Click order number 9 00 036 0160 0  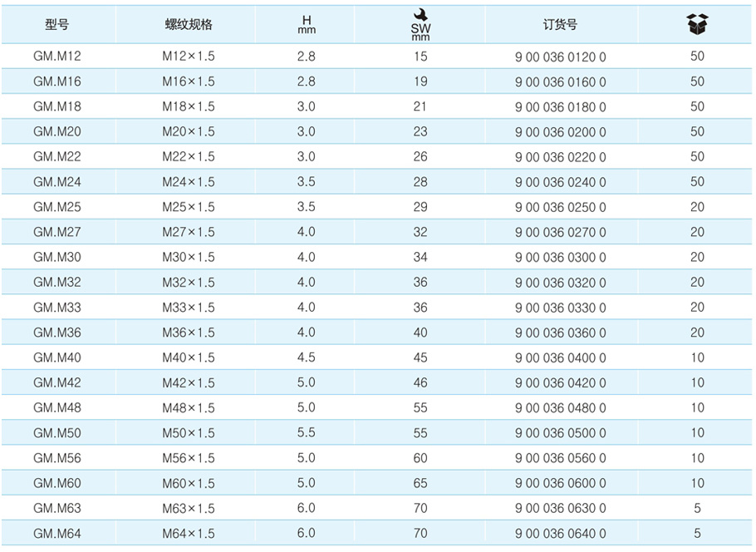tap(560, 82)
